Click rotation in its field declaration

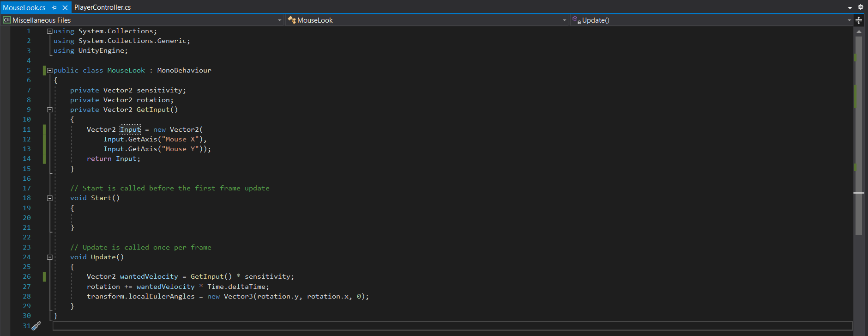click(x=153, y=100)
